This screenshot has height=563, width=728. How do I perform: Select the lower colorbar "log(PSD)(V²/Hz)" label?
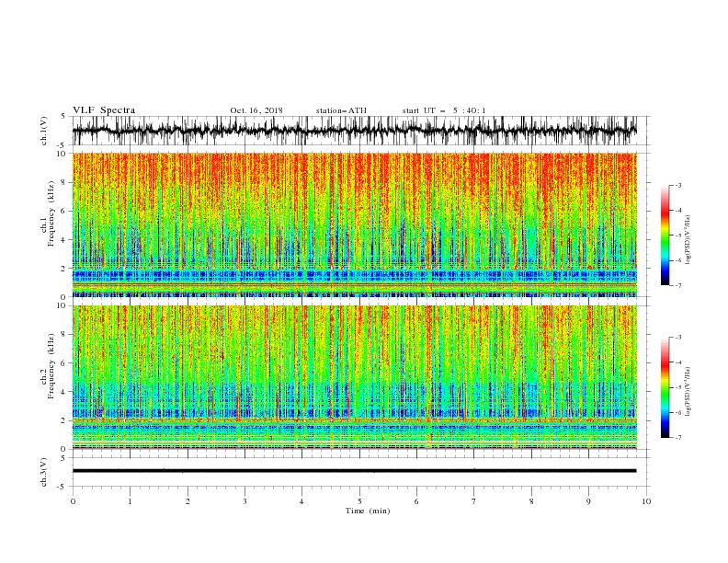(x=688, y=391)
